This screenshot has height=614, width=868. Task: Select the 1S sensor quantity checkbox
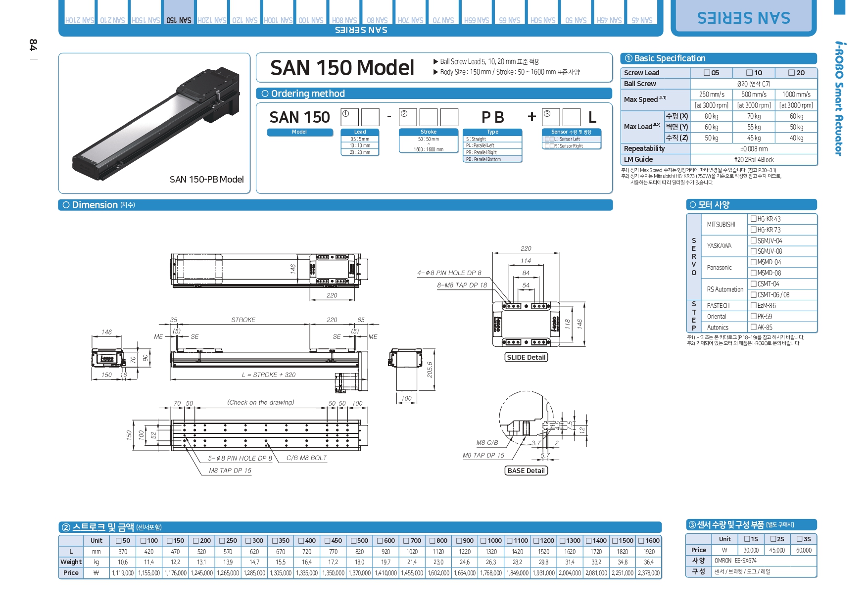(747, 539)
